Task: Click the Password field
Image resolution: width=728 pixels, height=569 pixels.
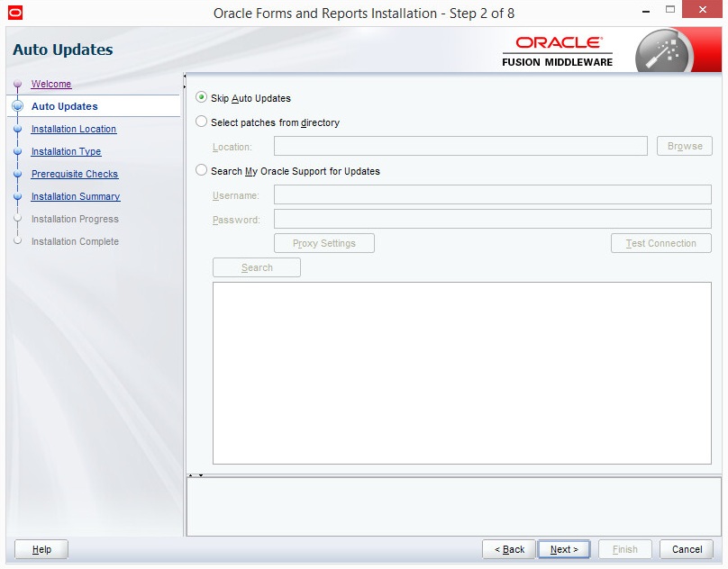Action: click(493, 219)
